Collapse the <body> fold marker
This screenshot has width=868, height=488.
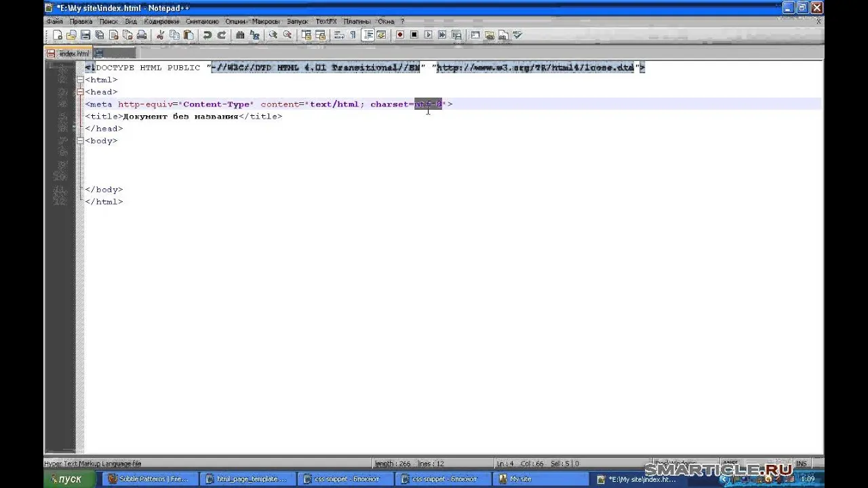tap(80, 141)
